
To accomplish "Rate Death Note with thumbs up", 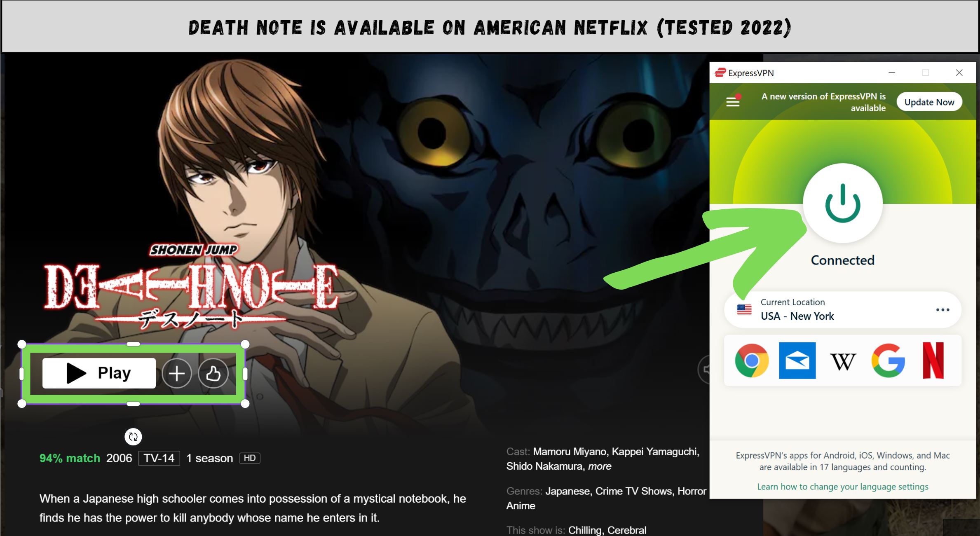I will [x=213, y=374].
